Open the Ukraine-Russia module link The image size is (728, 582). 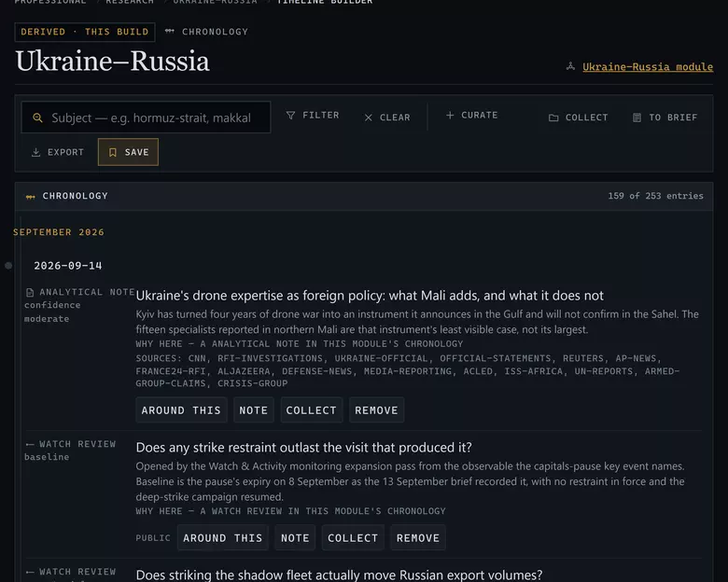tap(648, 67)
